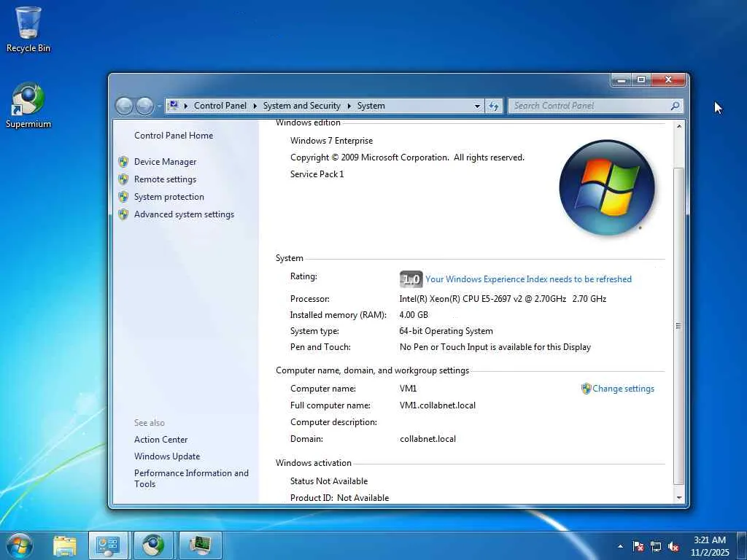The width and height of the screenshot is (747, 560).
Task: Click the System breadcrumb
Action: click(371, 106)
